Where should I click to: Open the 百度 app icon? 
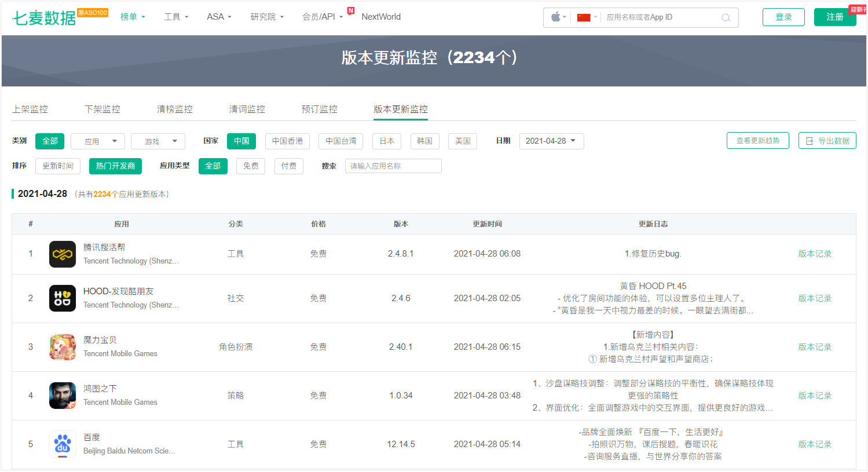pos(63,444)
